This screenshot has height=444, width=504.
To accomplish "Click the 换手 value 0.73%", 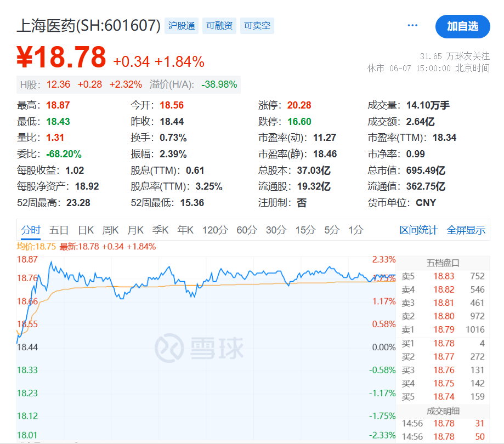I will pyautogui.click(x=173, y=138).
